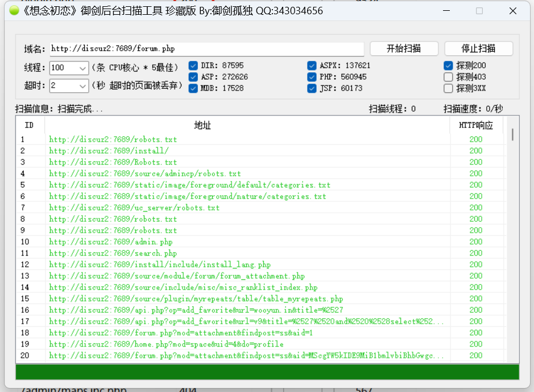Select row 5 foreground/default/categories.txt
Image resolution: width=534 pixels, height=392 pixels.
point(190,185)
